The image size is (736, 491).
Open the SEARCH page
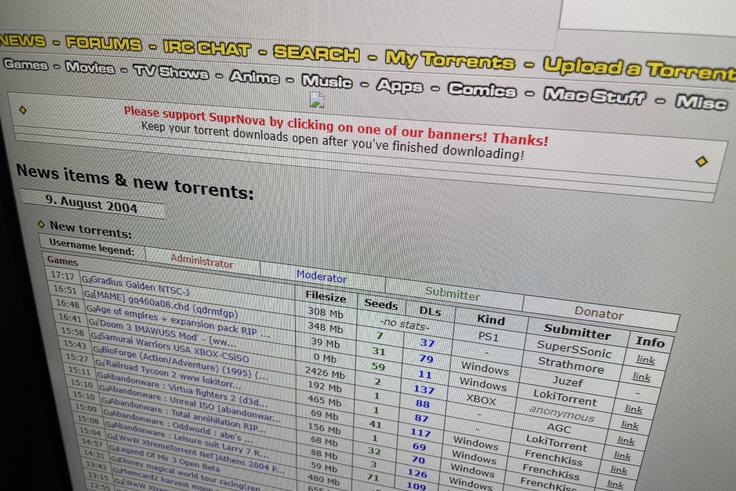[316, 54]
